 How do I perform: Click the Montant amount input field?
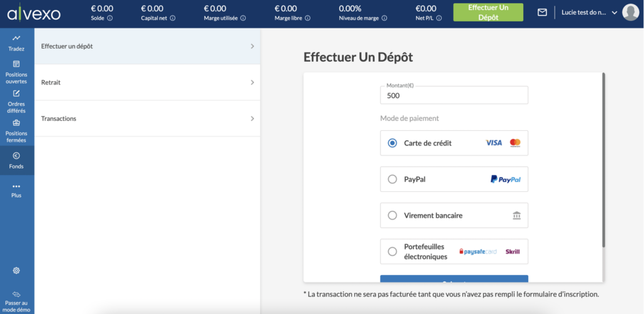click(x=454, y=96)
